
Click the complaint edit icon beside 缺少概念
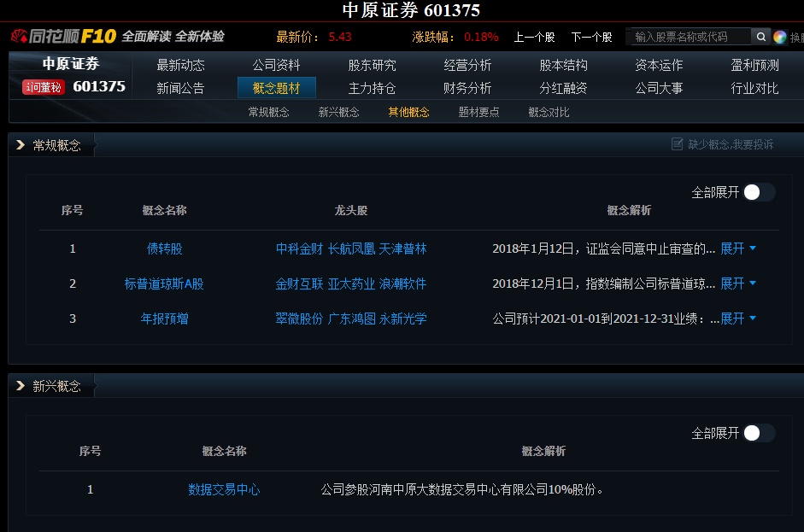click(677, 144)
